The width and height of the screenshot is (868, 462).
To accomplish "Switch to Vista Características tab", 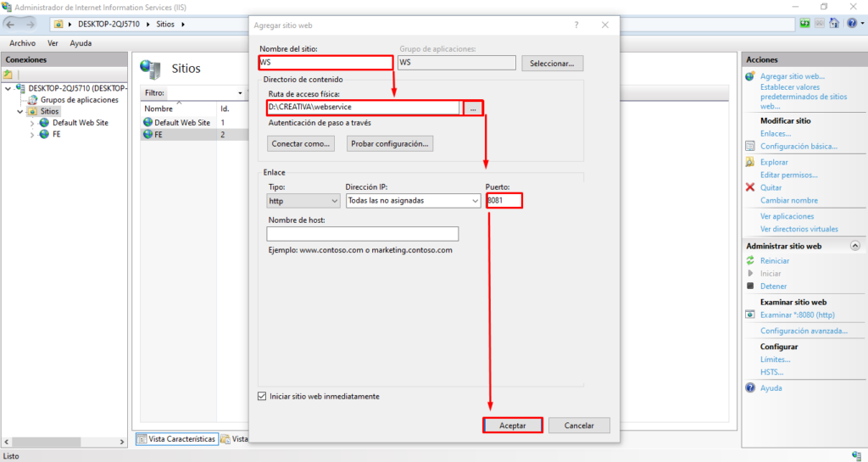I will (x=176, y=439).
